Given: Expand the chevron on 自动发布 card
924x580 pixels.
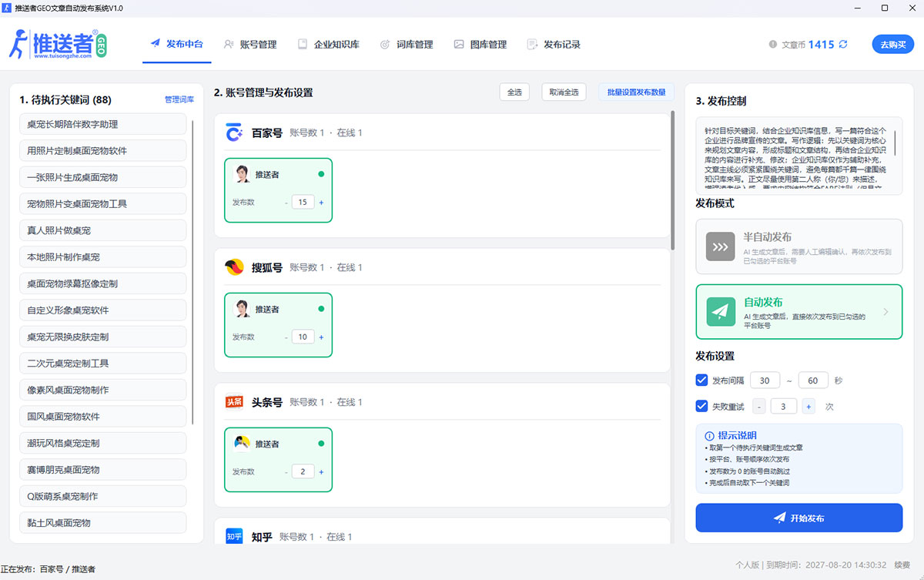Looking at the screenshot, I should coord(885,312).
